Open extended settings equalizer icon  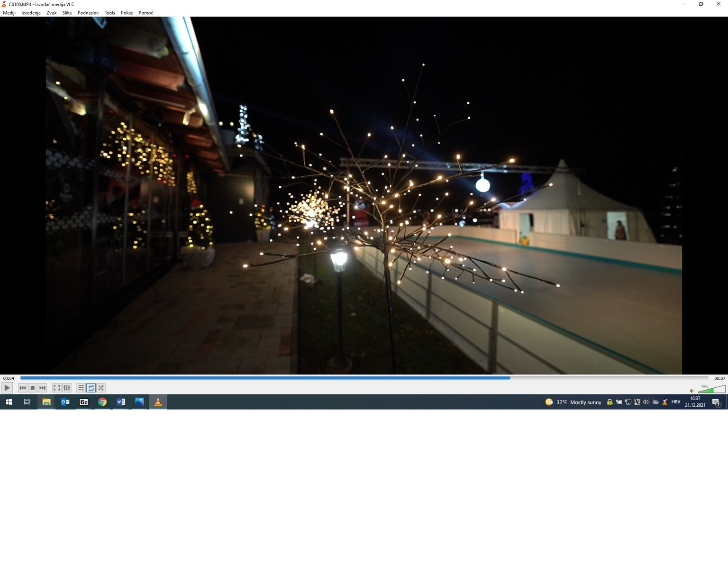(x=67, y=388)
